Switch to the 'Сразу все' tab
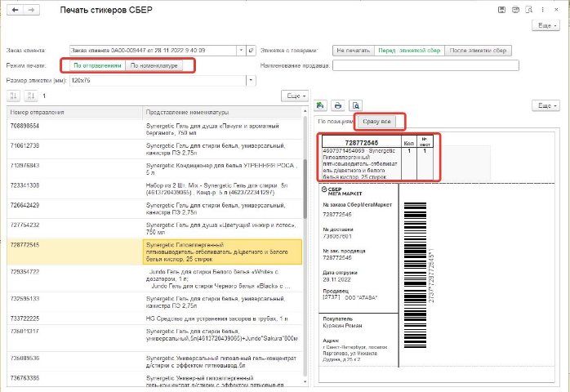This screenshot has width=570, height=392. tap(381, 122)
